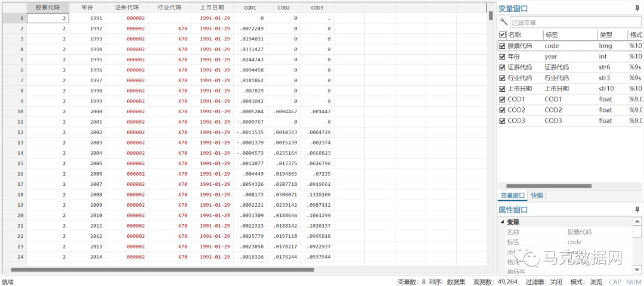Click the horizontal scrollbar under the data grid
The width and height of the screenshot is (644, 286).
(x=163, y=269)
